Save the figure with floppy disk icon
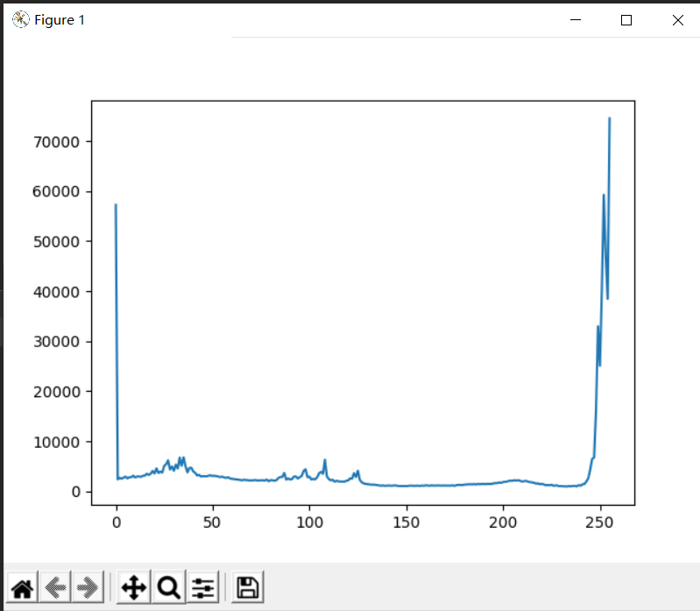The height and width of the screenshot is (611, 700). coord(248,587)
